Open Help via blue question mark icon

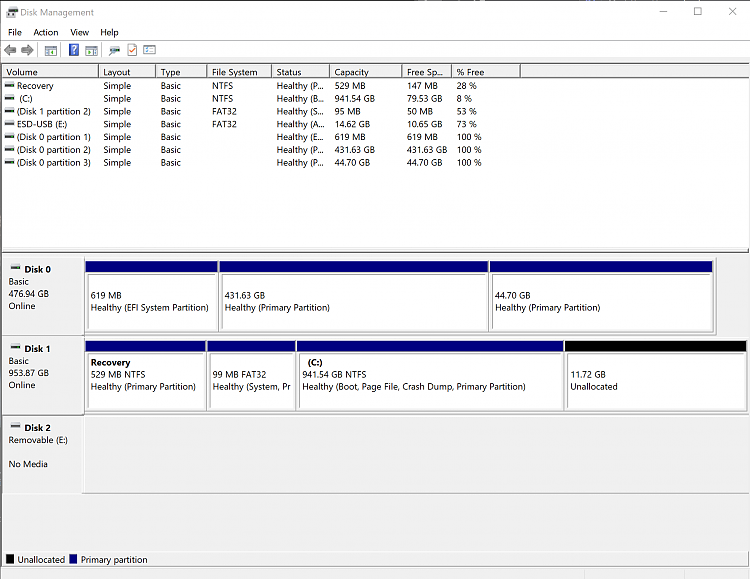74,50
